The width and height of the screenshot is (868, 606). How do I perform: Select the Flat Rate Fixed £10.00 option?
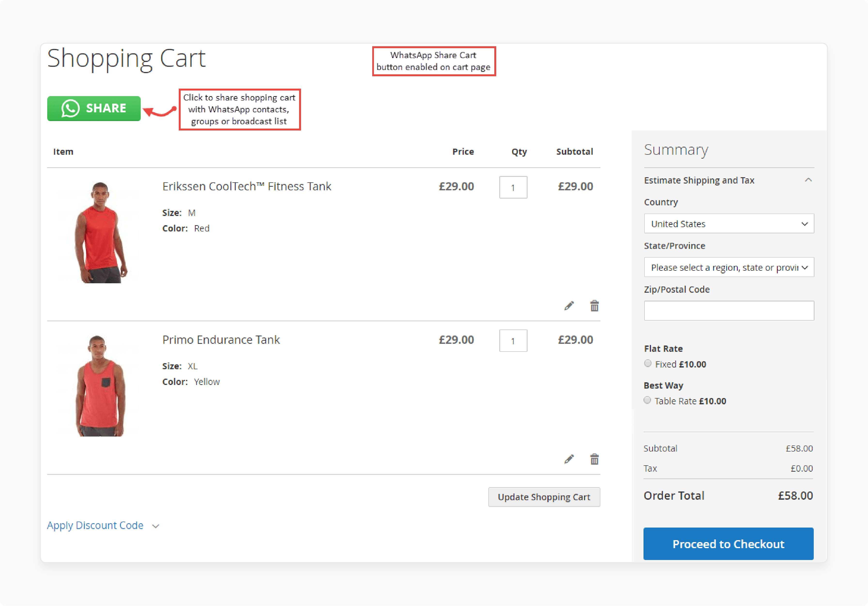(648, 363)
